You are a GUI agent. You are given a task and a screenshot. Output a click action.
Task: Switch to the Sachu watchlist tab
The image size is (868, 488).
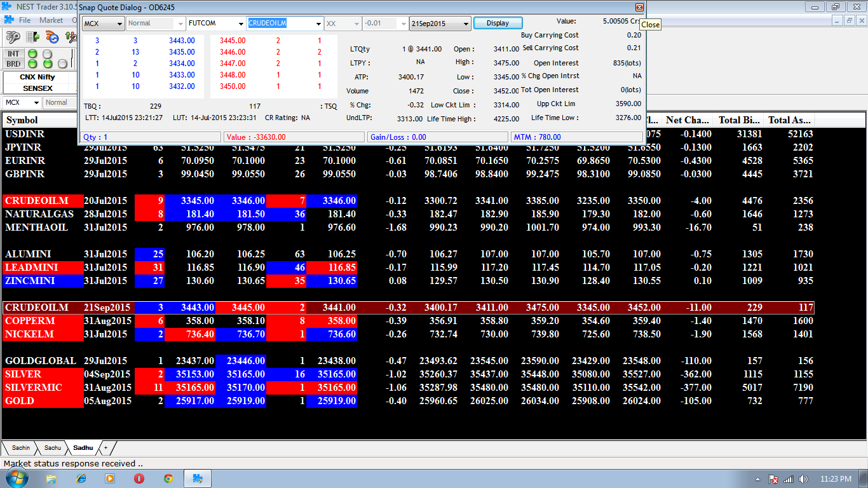coord(52,448)
